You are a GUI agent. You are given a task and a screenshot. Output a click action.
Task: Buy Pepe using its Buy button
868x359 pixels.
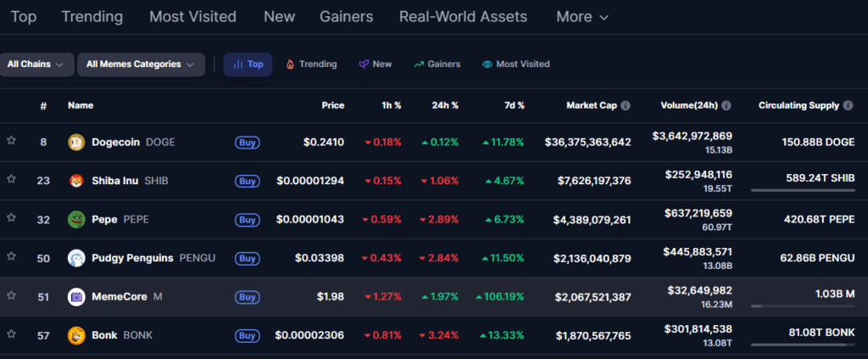[x=248, y=219]
